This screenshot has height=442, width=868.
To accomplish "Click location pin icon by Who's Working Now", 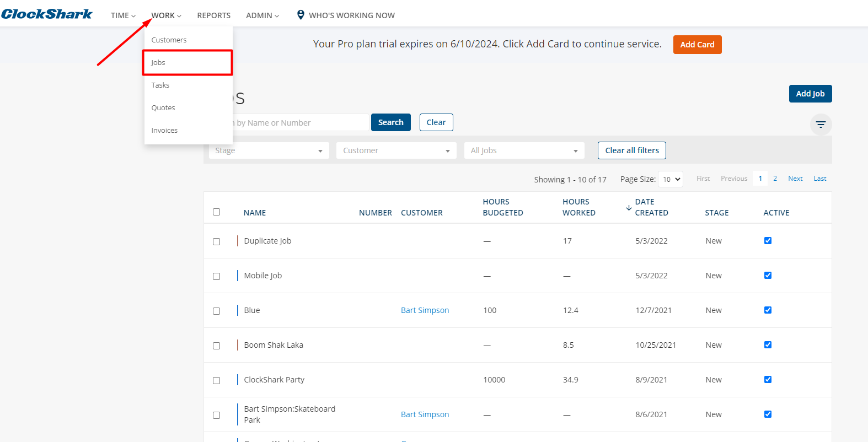I will [x=301, y=15].
